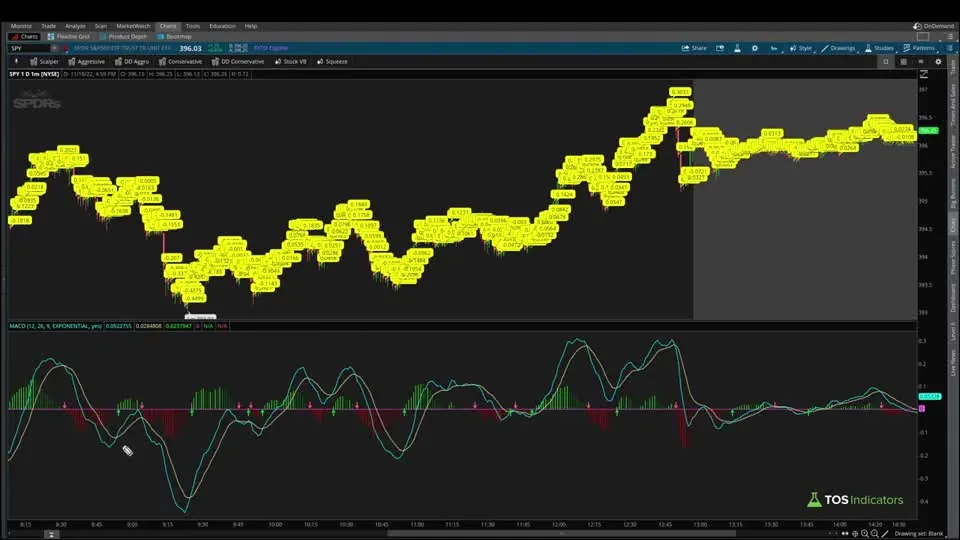Apply the Stock VB style
Screen dimensions: 960x540
[291, 62]
